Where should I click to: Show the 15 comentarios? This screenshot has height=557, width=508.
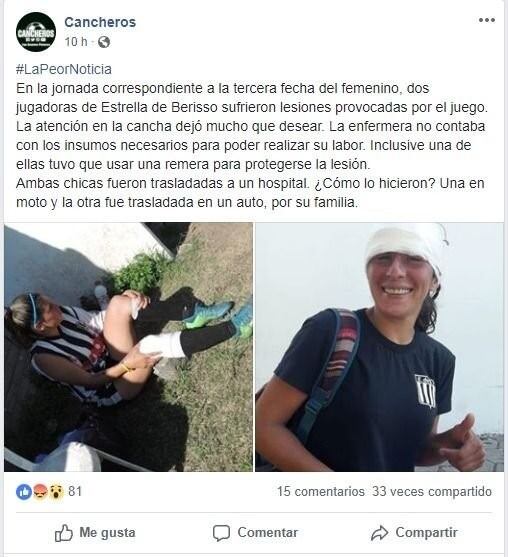[x=321, y=492]
